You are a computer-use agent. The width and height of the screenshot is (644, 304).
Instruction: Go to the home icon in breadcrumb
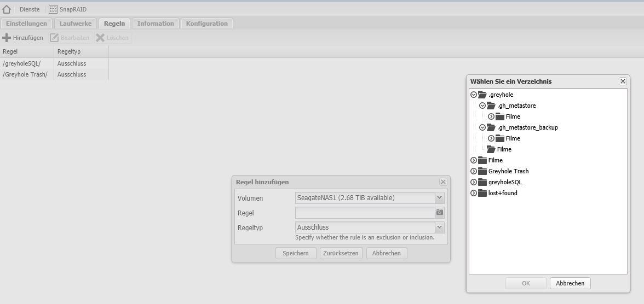(6, 9)
